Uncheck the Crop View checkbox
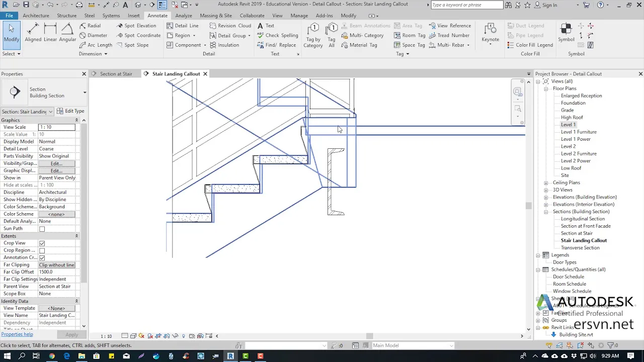Image resolution: width=644 pixels, height=362 pixels. tap(42, 243)
